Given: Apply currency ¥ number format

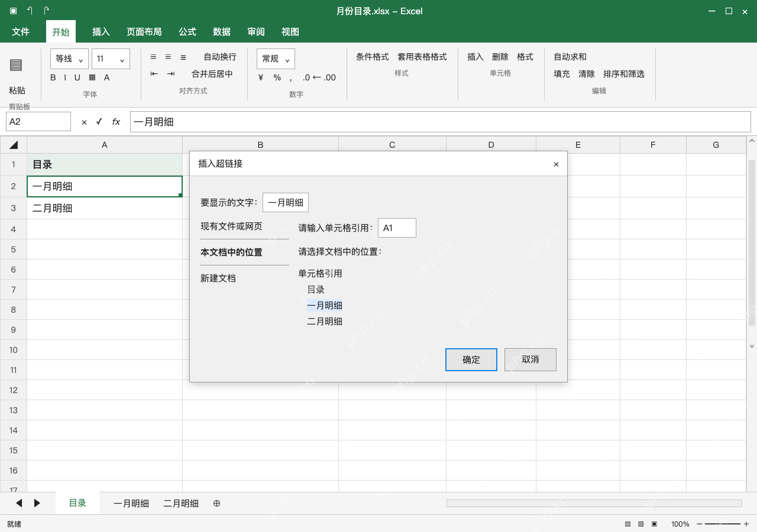Looking at the screenshot, I should (261, 77).
